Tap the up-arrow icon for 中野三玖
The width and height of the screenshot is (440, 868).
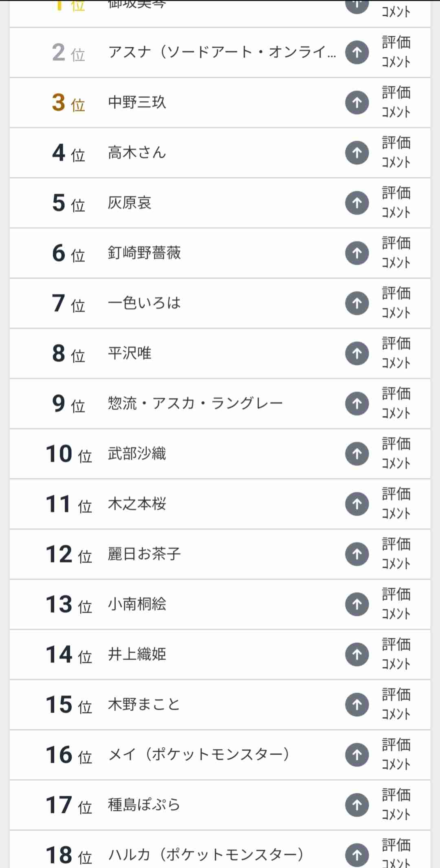pos(357,102)
